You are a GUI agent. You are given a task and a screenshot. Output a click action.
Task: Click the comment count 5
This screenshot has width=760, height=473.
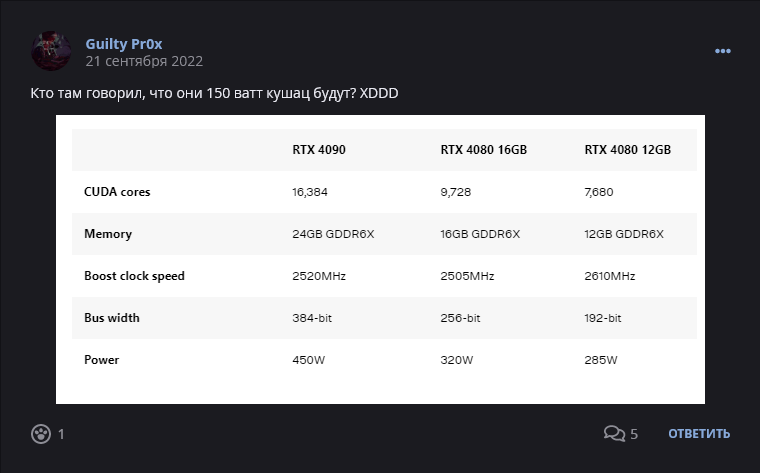point(634,434)
